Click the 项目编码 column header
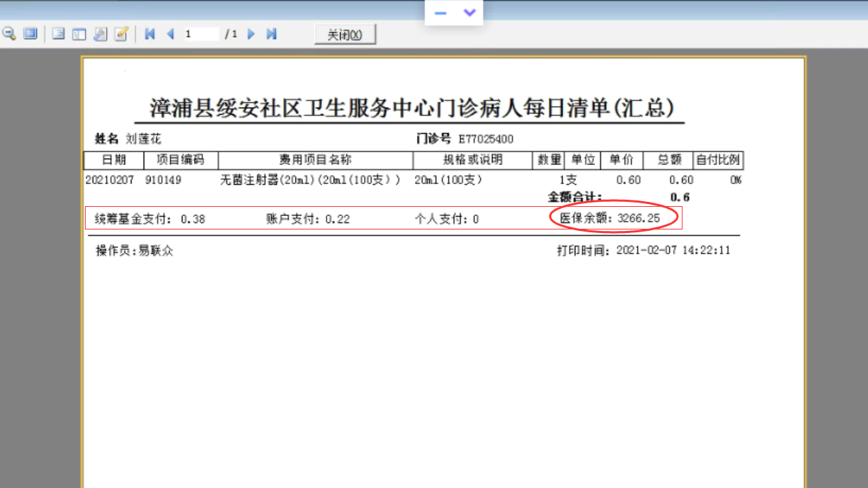This screenshot has height=488, width=868. (x=181, y=160)
